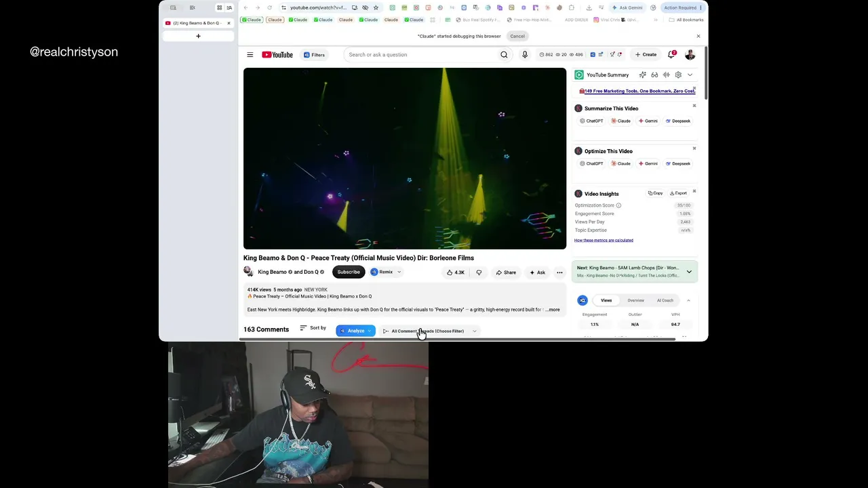Subscribe to King Beamo channel
The width and height of the screenshot is (868, 488).
349,272
